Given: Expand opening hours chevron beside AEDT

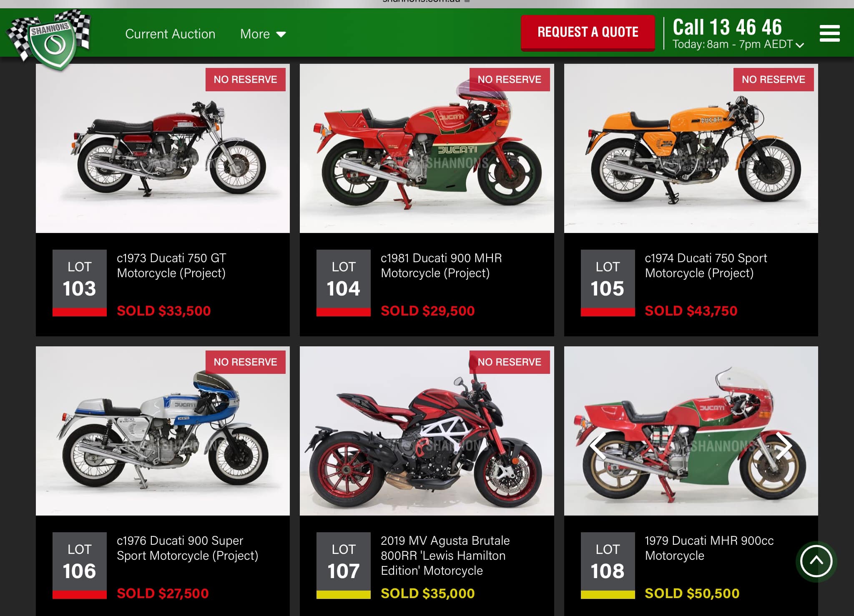Looking at the screenshot, I should coord(799,45).
